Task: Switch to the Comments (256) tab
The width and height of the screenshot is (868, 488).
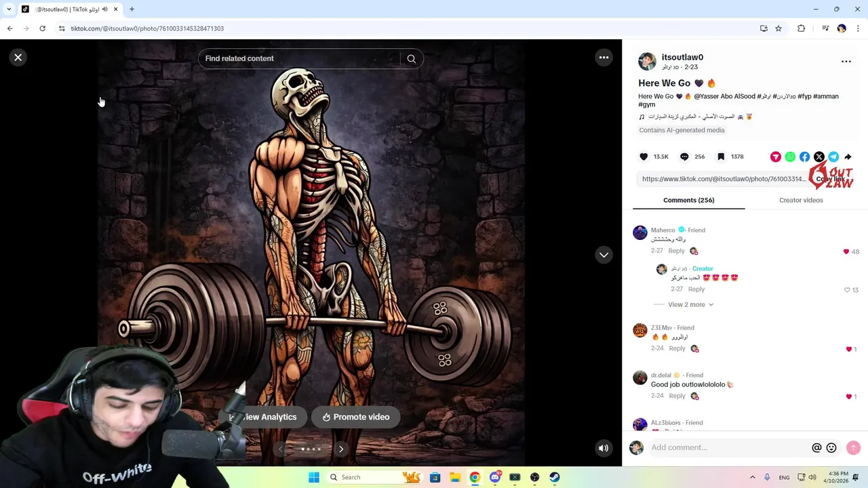Action: 688,200
